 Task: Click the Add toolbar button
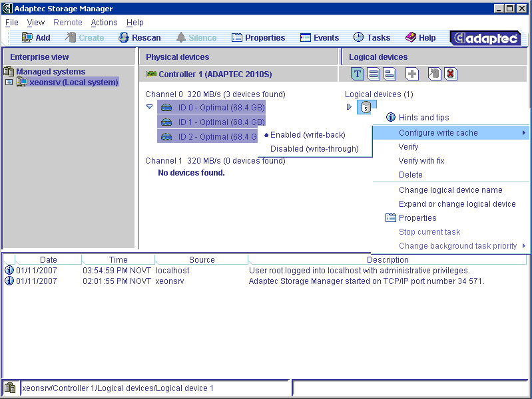[36, 38]
